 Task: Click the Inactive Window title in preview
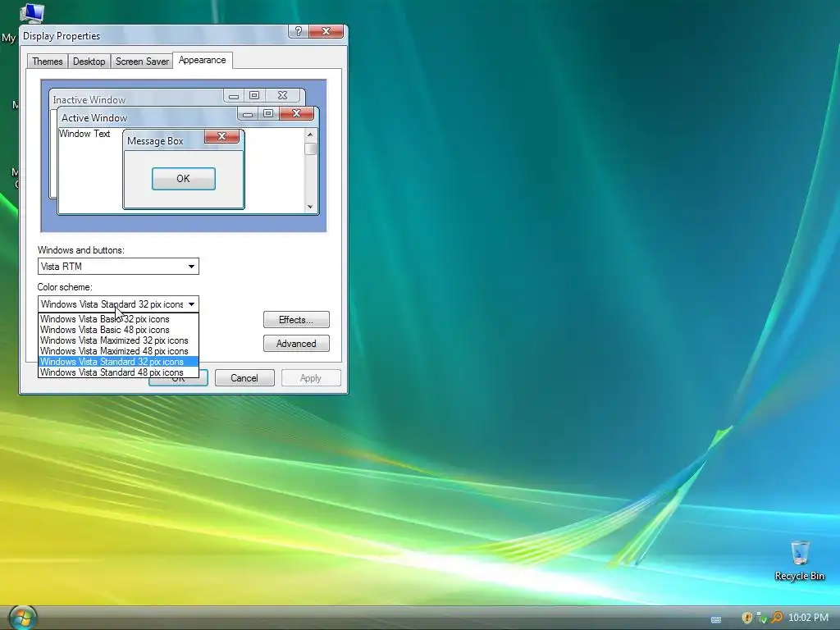(x=89, y=99)
